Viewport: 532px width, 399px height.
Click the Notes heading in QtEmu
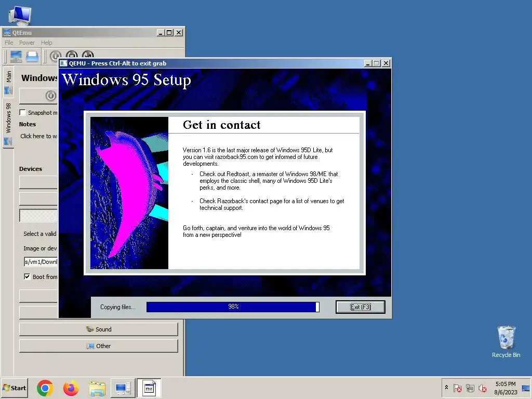[28, 124]
